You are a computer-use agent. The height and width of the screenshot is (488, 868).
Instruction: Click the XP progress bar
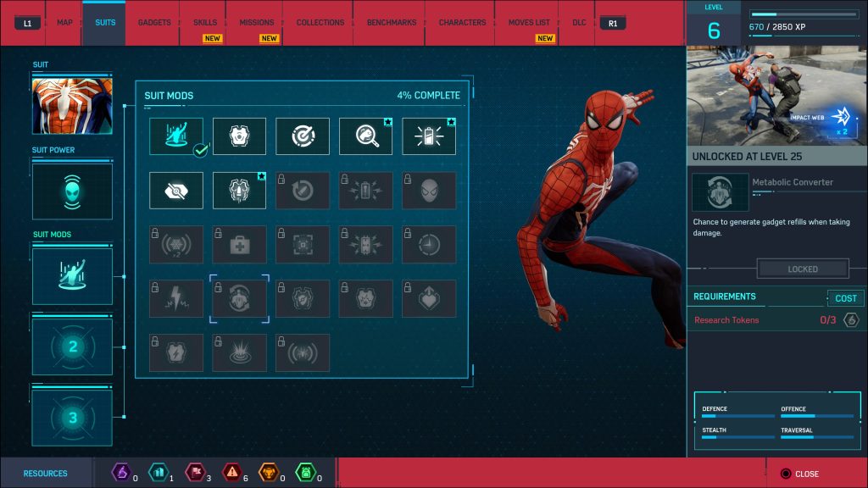click(804, 14)
